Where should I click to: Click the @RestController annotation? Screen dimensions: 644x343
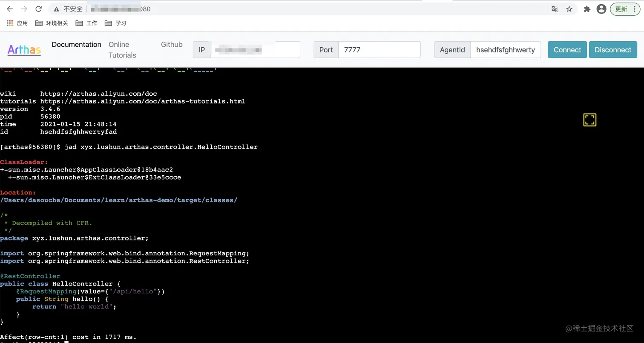30,276
